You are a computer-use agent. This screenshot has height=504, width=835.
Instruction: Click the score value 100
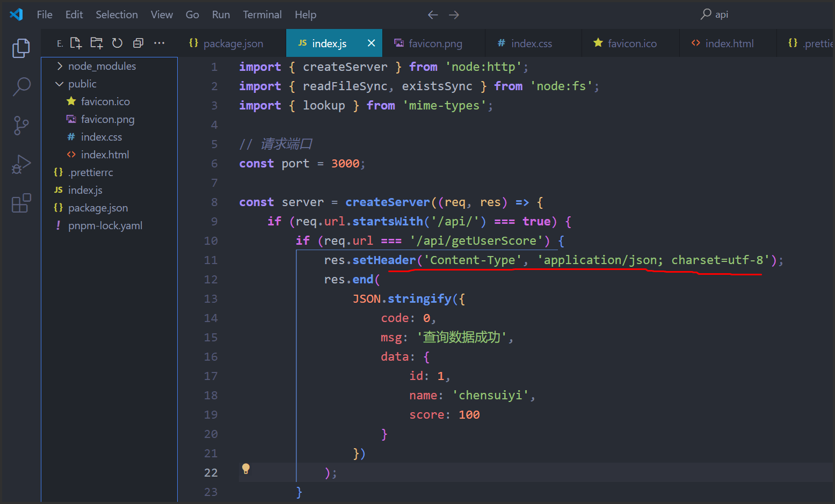(x=469, y=415)
